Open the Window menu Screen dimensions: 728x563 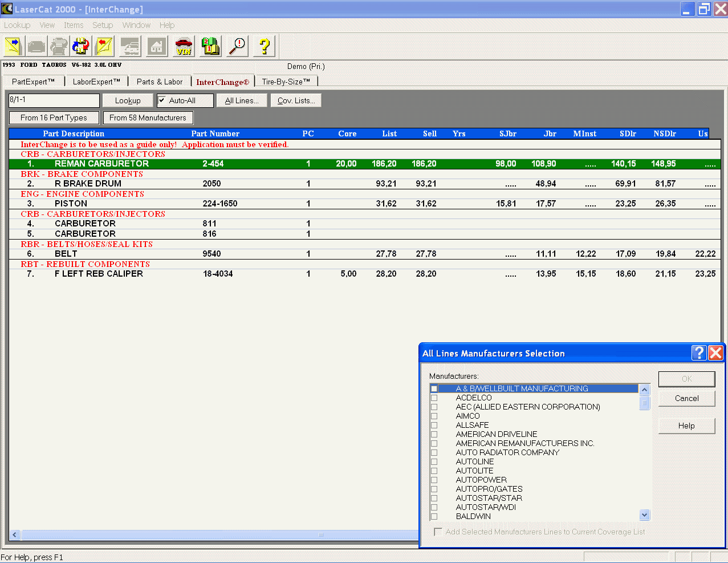pyautogui.click(x=136, y=25)
